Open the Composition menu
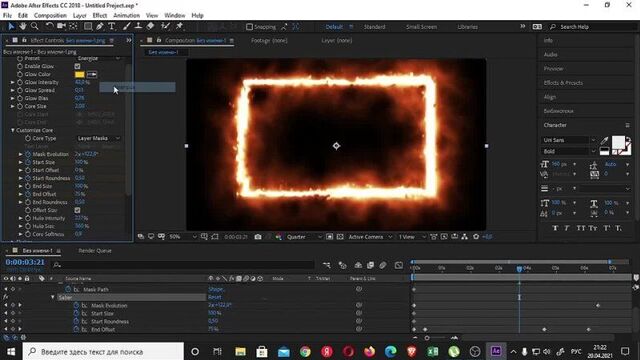The image size is (640, 360). (x=50, y=16)
